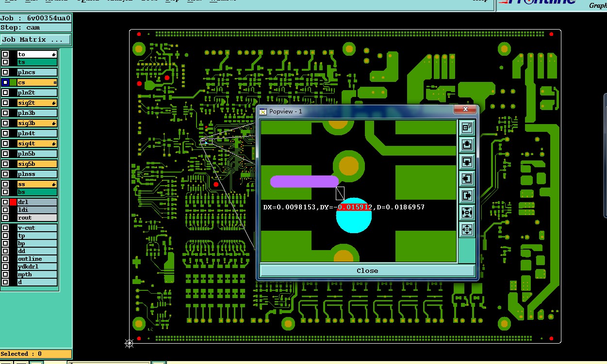Select the pln4t layer name
This screenshot has width=607, height=364.
37,133
